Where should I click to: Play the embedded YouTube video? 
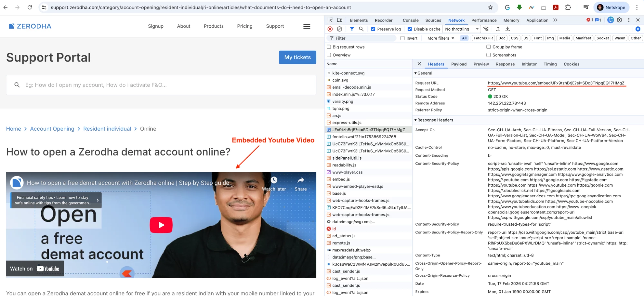tap(161, 225)
